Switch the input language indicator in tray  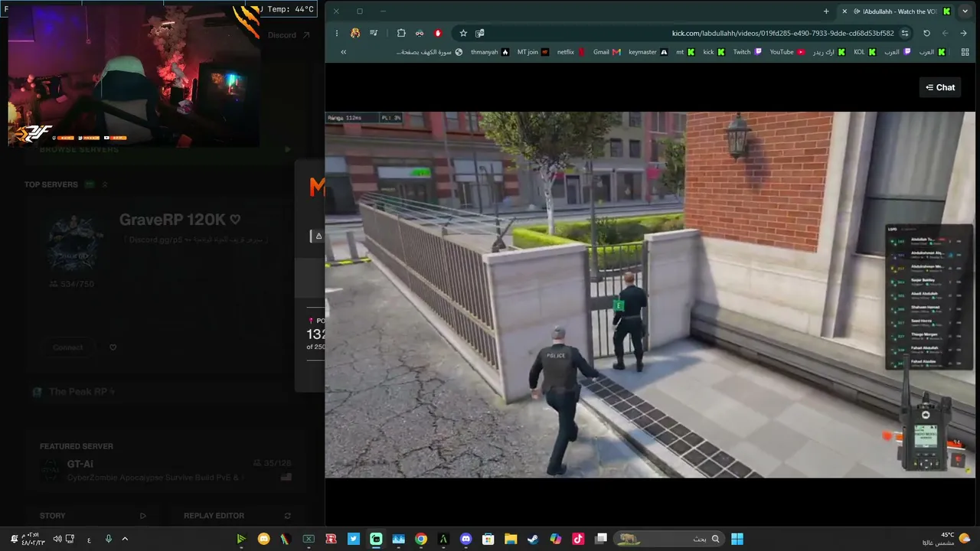[90, 539]
